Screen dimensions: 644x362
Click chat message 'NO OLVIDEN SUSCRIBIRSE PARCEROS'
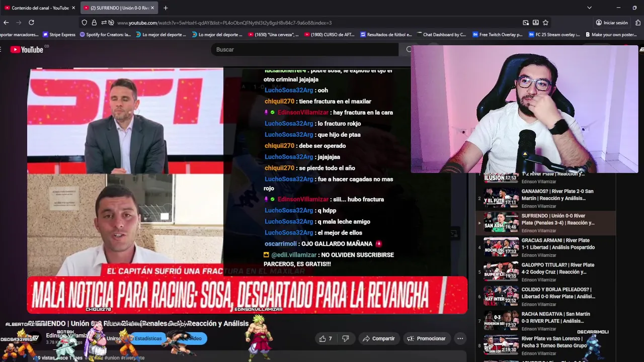click(x=329, y=259)
